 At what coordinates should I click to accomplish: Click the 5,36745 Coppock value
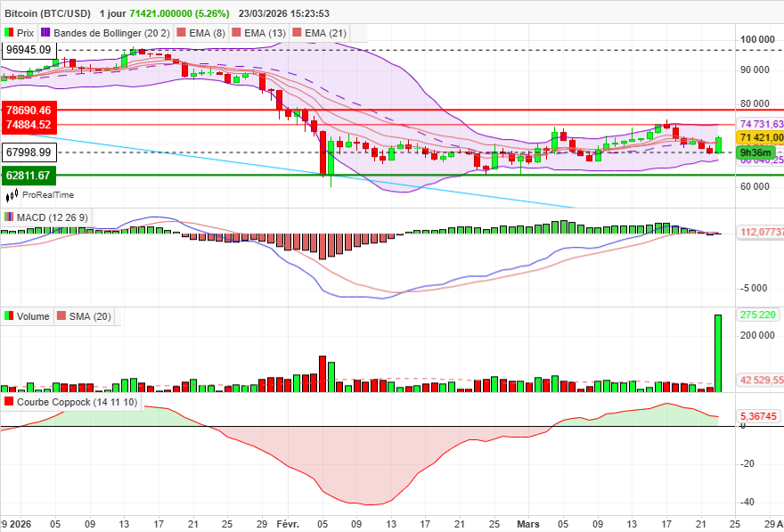pyautogui.click(x=759, y=416)
